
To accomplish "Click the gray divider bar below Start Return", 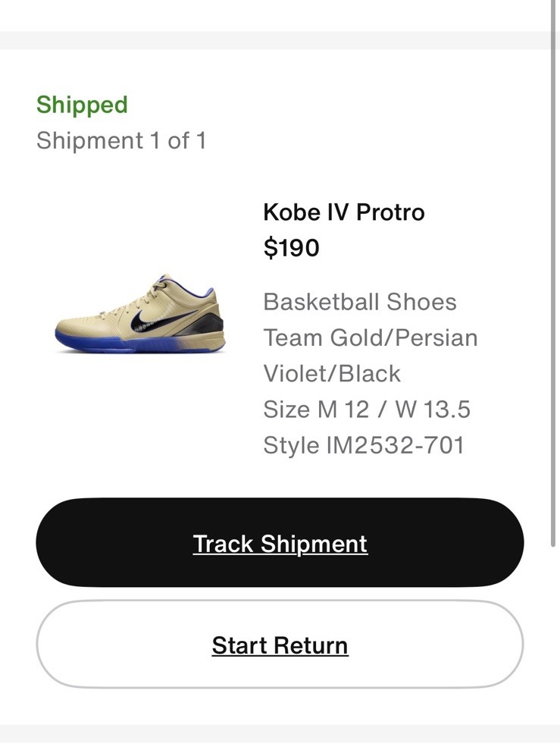I will [280, 733].
